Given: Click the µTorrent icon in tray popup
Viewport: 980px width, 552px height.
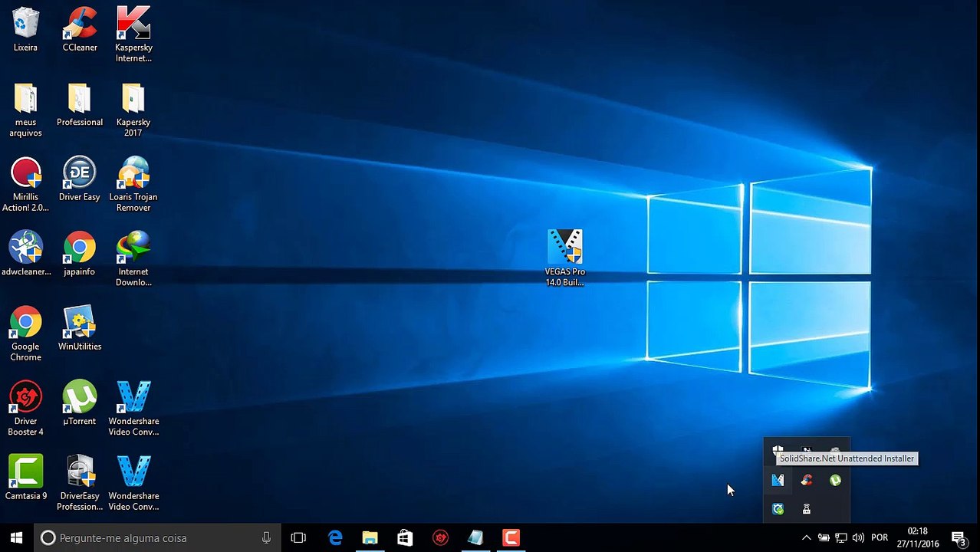Looking at the screenshot, I should click(x=835, y=480).
